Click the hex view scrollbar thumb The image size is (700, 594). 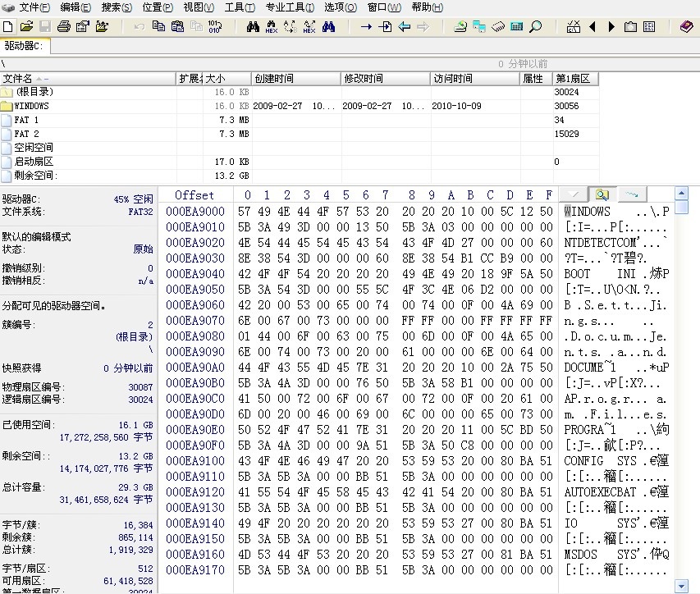pos(681,208)
